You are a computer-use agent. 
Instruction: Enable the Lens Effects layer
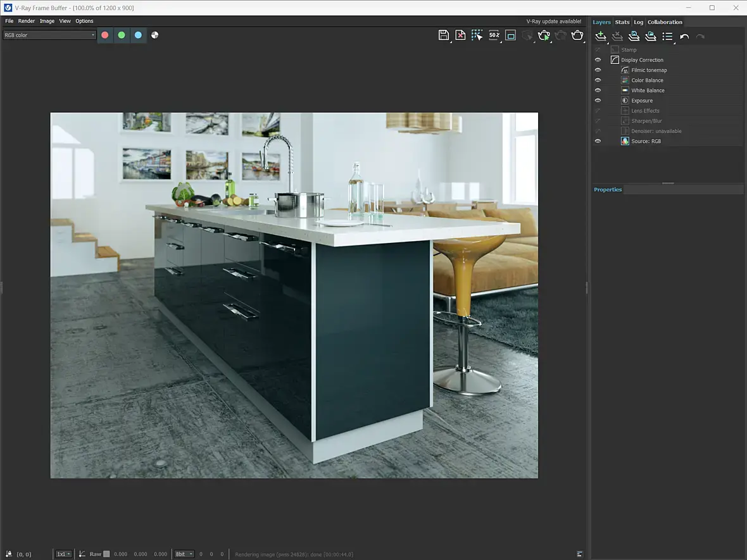598,111
